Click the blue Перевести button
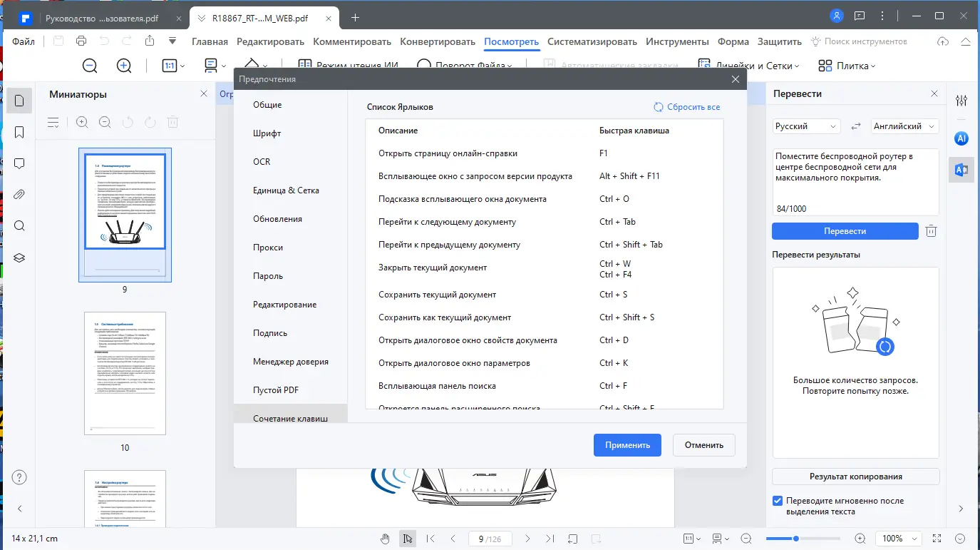This screenshot has height=550, width=980. tap(845, 231)
